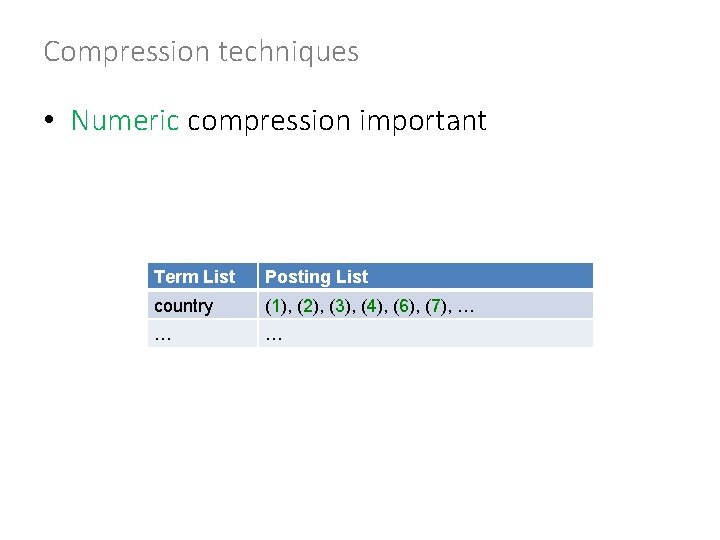Click the word 'Compression' in the title
720x540 pixels.
(127, 52)
